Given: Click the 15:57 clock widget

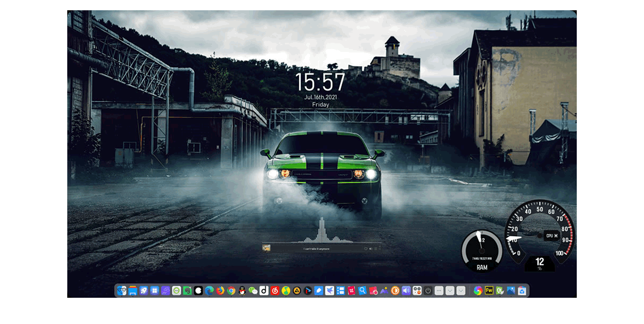Looking at the screenshot, I should [x=320, y=83].
